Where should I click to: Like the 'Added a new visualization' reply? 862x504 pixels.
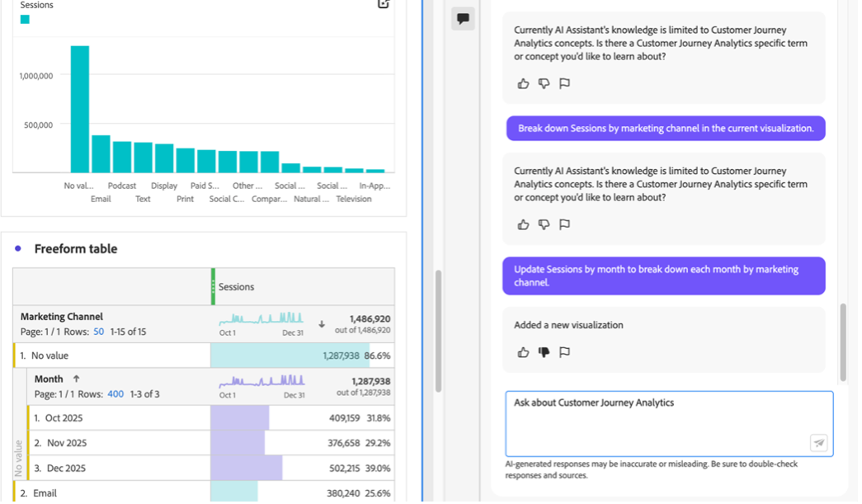[523, 352]
